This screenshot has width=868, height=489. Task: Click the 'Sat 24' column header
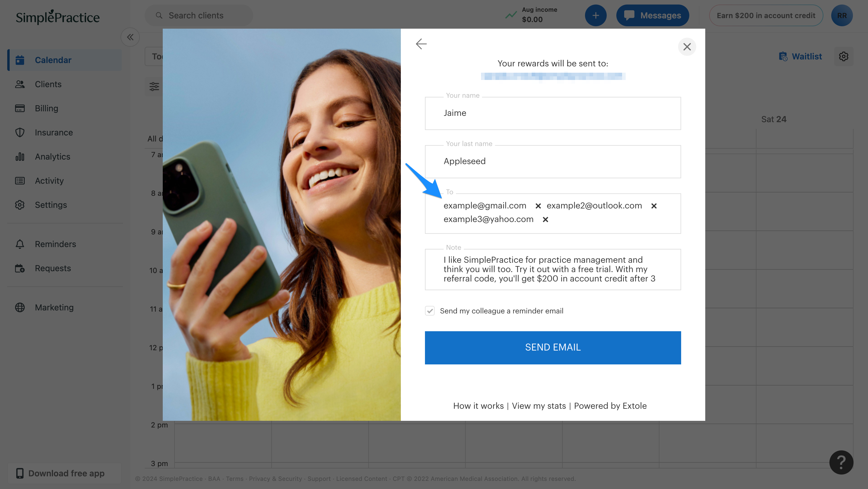pos(774,119)
